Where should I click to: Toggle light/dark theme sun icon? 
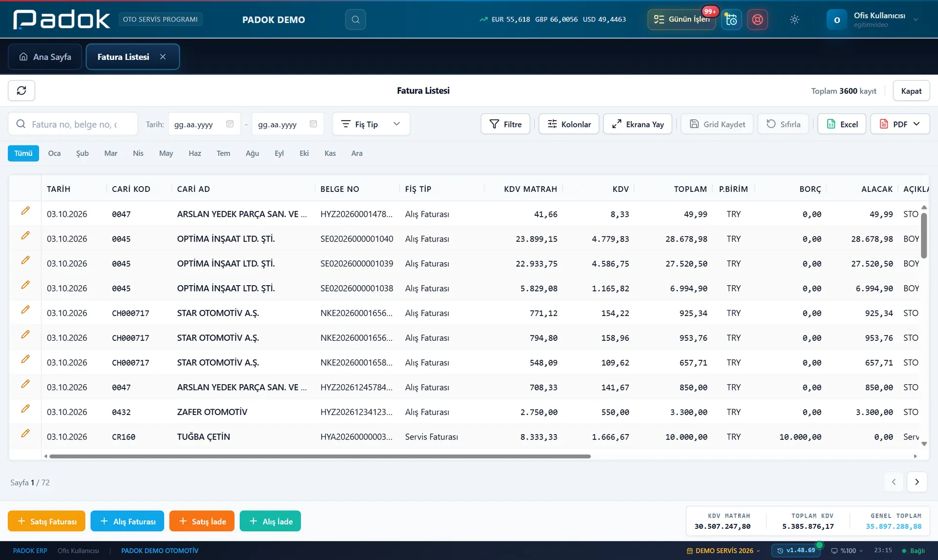[794, 20]
